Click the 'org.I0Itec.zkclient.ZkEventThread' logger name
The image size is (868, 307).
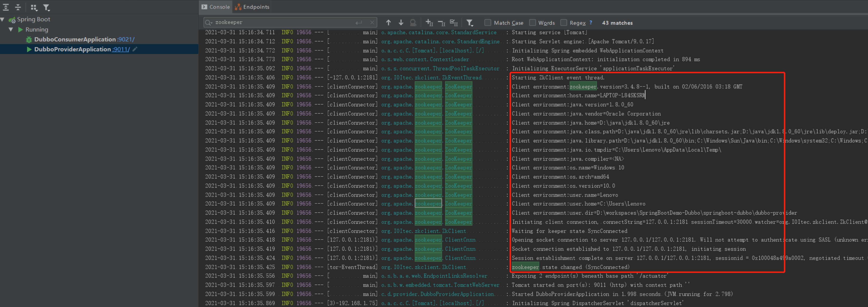click(431, 77)
